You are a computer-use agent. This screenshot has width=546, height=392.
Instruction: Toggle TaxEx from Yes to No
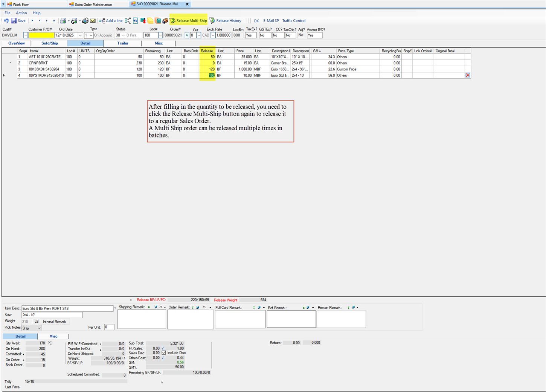[x=250, y=35]
